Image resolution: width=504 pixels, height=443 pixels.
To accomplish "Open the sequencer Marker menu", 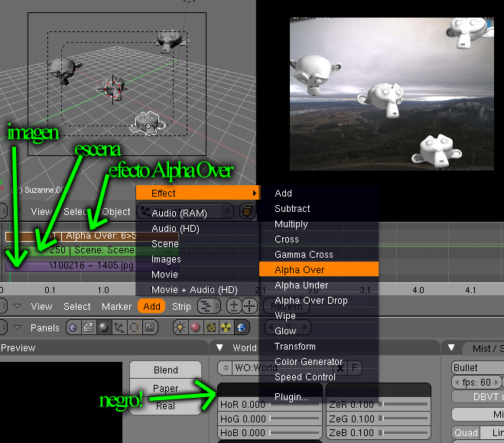I will [116, 306].
